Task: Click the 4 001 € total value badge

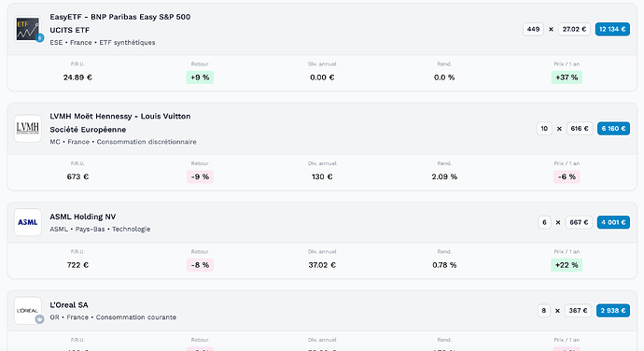Action: 613,222
